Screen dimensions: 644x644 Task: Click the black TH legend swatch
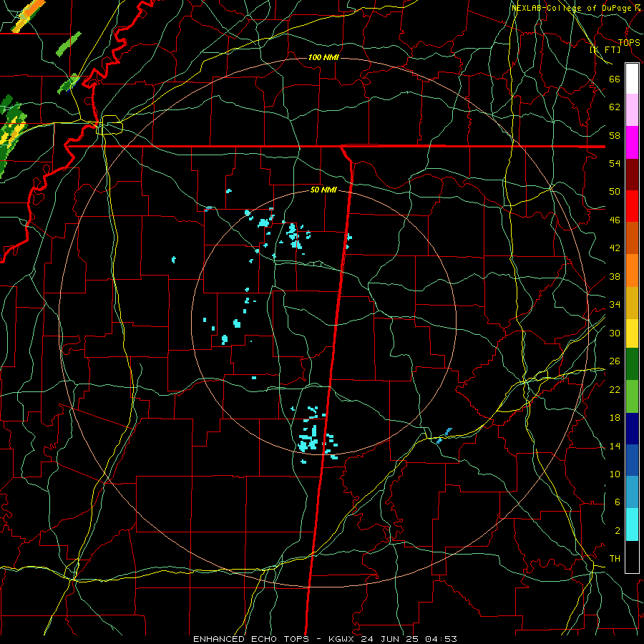632,557
